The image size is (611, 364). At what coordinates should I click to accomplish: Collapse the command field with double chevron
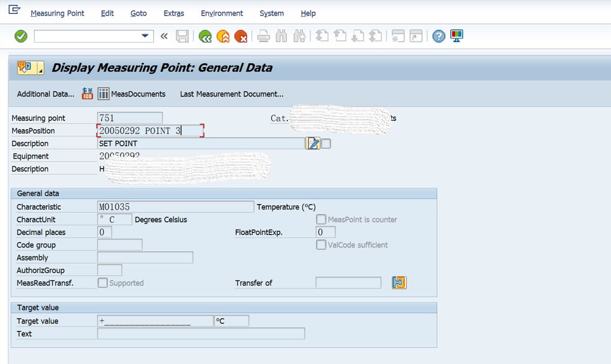(164, 36)
